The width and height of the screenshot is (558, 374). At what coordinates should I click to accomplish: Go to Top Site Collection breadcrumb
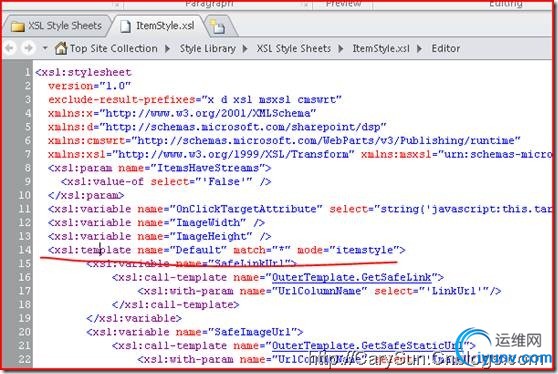pyautogui.click(x=114, y=48)
